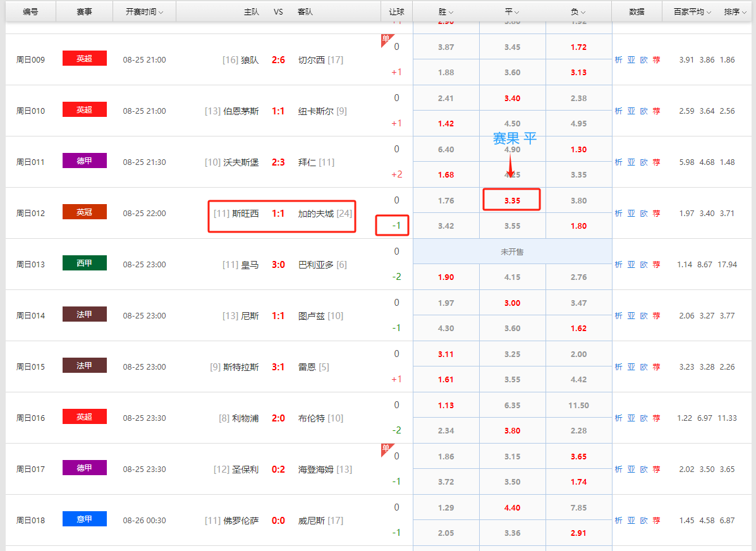Select draw odds 4.40 for 佛罗伦萨 match
Image resolution: width=756 pixels, height=551 pixels.
(512, 507)
